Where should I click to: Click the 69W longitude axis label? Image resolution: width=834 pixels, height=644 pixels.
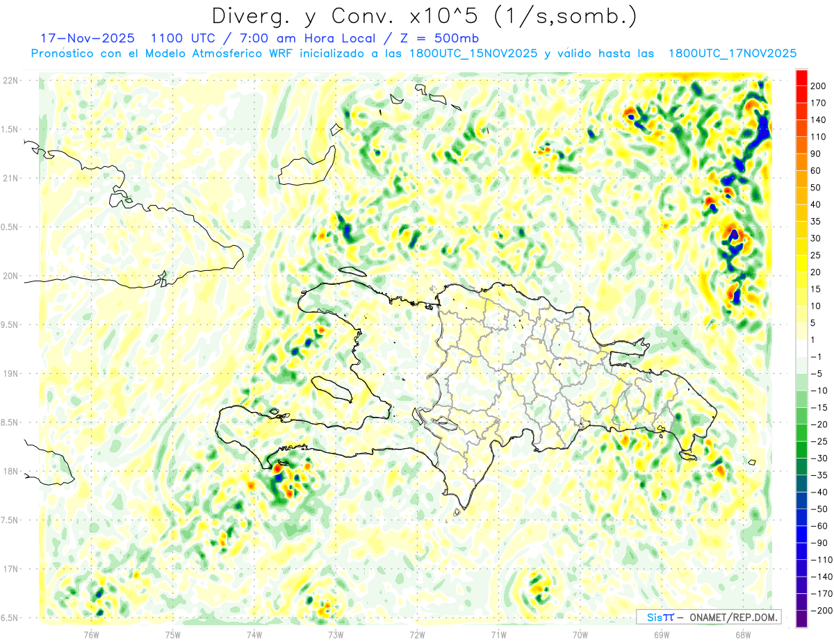[x=662, y=634]
